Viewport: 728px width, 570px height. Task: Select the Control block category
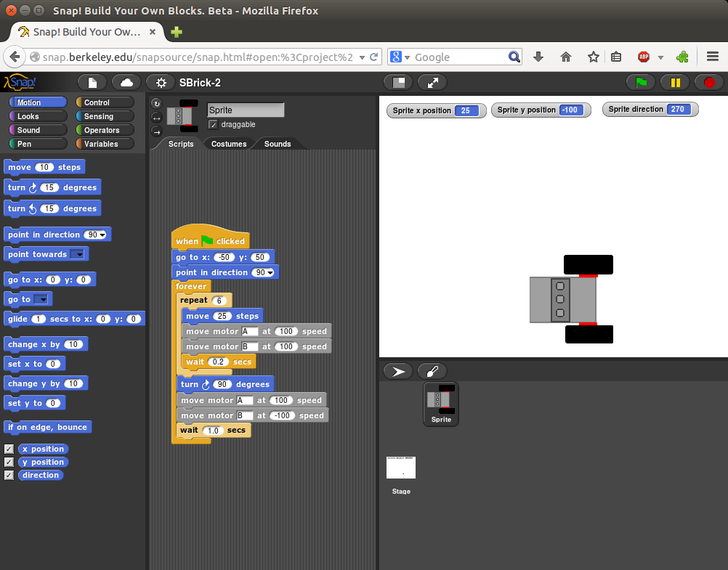pyautogui.click(x=105, y=102)
